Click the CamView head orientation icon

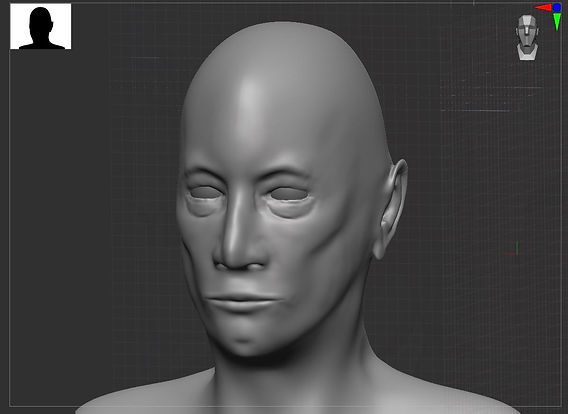[x=527, y=37]
